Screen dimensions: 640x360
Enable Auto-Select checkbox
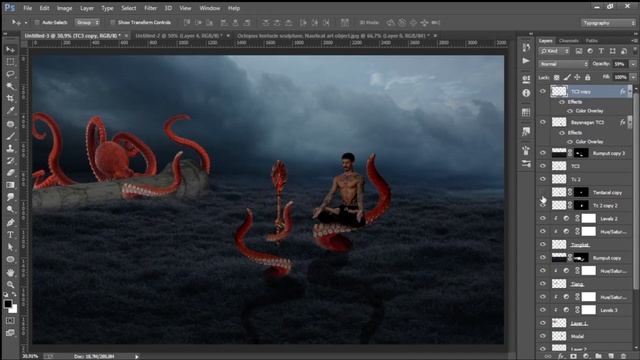[37, 22]
